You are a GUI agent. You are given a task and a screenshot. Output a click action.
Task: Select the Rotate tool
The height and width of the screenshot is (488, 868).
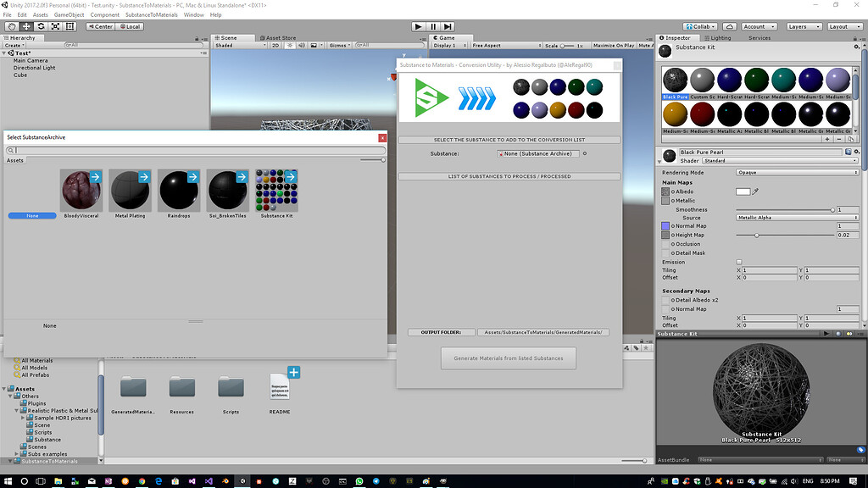click(41, 26)
